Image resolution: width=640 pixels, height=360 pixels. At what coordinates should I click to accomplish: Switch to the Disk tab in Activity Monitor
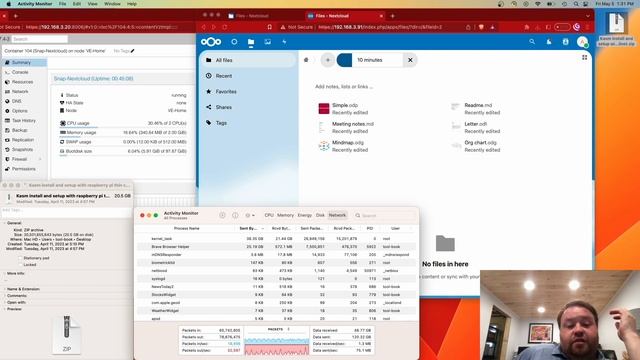320,215
